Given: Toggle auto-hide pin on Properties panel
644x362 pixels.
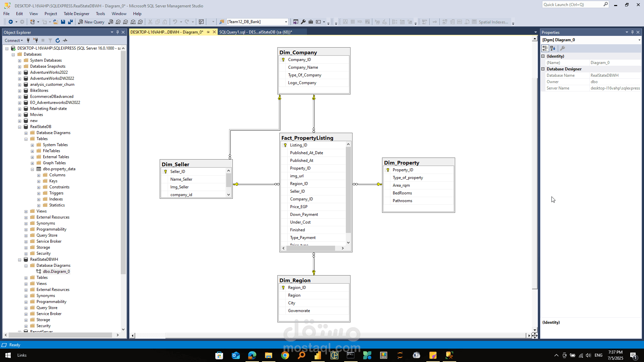Looking at the screenshot, I should pyautogui.click(x=632, y=32).
